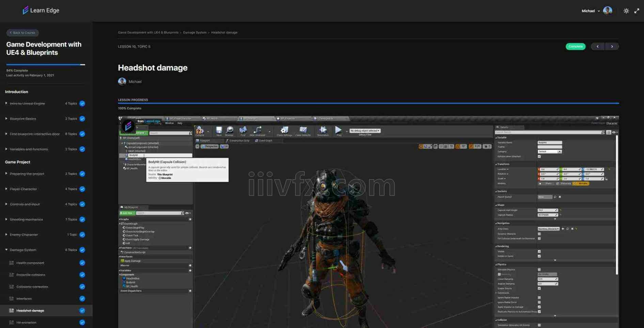Screen dimensions: 644x328
Task: Open the debug object filter dropdown
Action: [x=365, y=131]
